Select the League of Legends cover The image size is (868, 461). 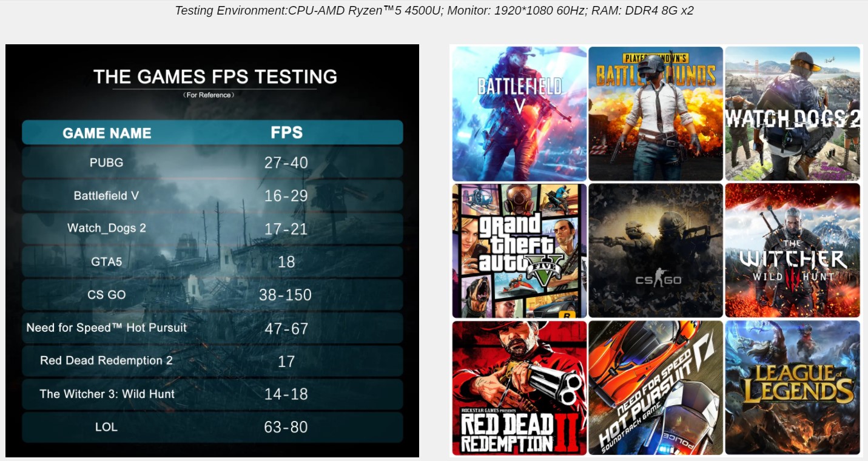point(792,388)
